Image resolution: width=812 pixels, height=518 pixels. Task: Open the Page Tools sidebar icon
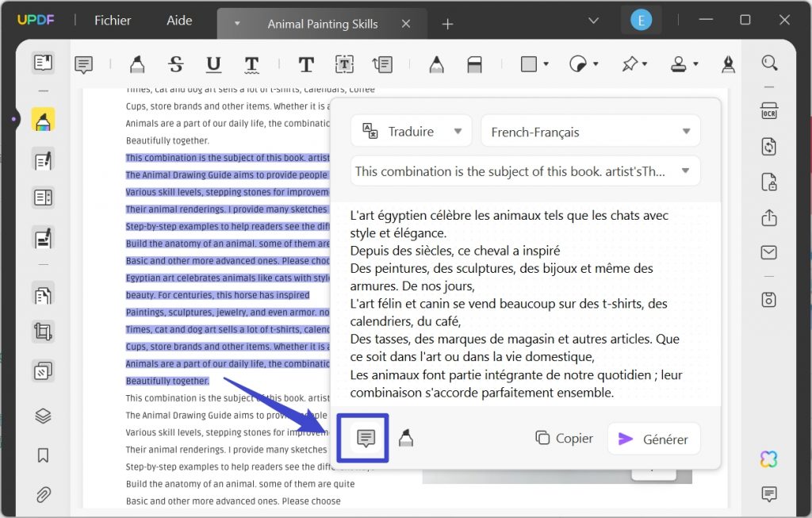coord(43,371)
